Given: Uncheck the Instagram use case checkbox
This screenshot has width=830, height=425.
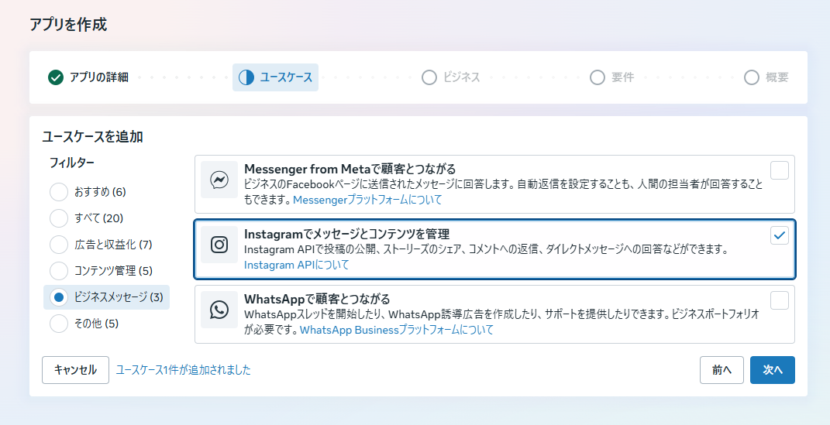Looking at the screenshot, I should click(779, 236).
